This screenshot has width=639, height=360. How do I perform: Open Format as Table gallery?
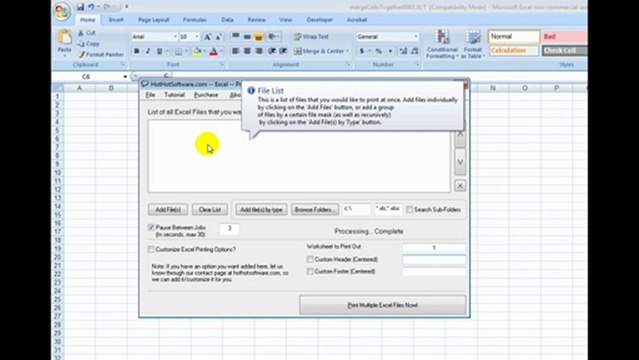coord(473,44)
